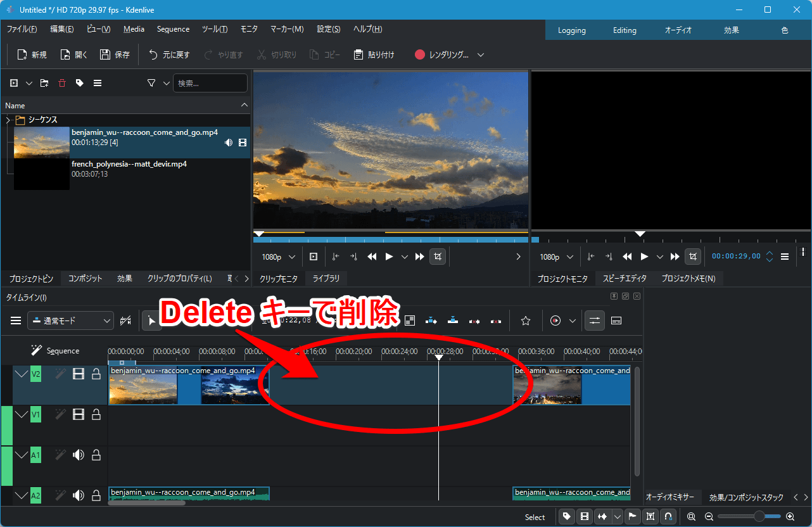
Task: Expand the シーケンス folder in project bin
Action: (x=8, y=120)
